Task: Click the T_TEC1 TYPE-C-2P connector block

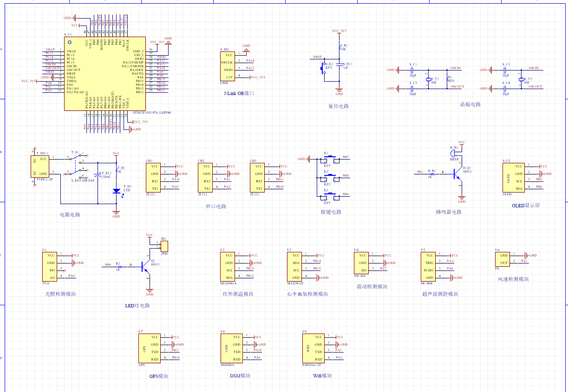Action: pyautogui.click(x=40, y=166)
